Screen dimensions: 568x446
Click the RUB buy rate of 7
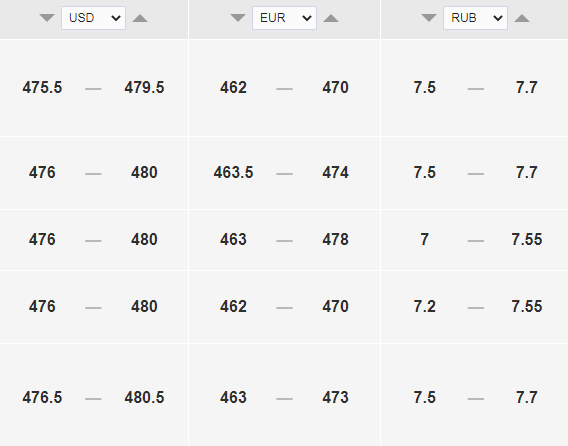click(x=425, y=239)
